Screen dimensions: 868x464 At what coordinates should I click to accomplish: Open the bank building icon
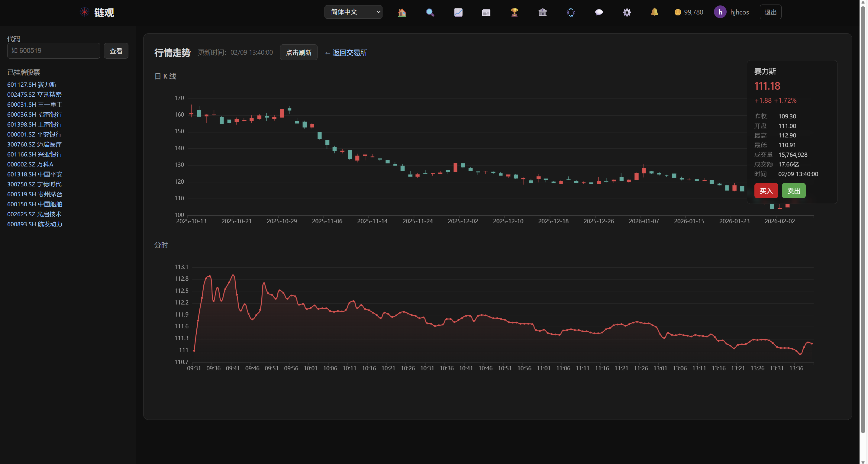[542, 12]
